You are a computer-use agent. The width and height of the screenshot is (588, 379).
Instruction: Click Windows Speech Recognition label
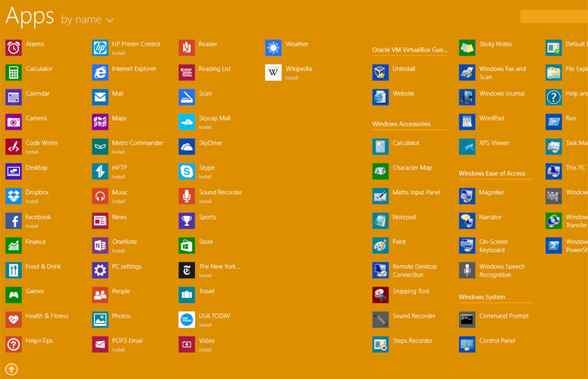point(502,271)
